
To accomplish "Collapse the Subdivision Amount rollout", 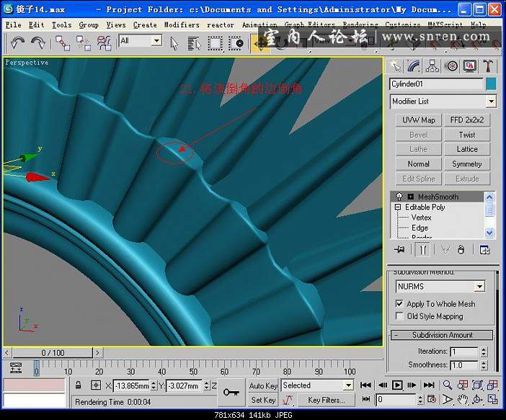I will tap(442, 335).
